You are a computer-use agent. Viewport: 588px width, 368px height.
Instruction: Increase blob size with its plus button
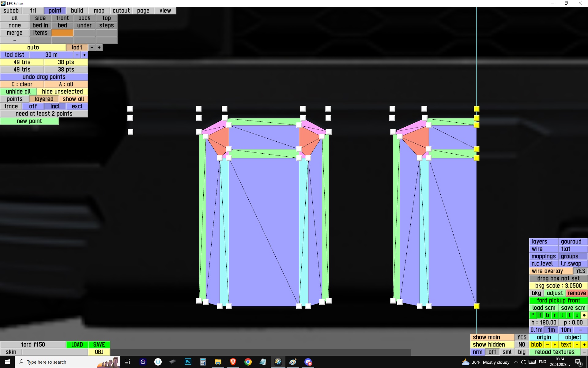click(x=555, y=345)
